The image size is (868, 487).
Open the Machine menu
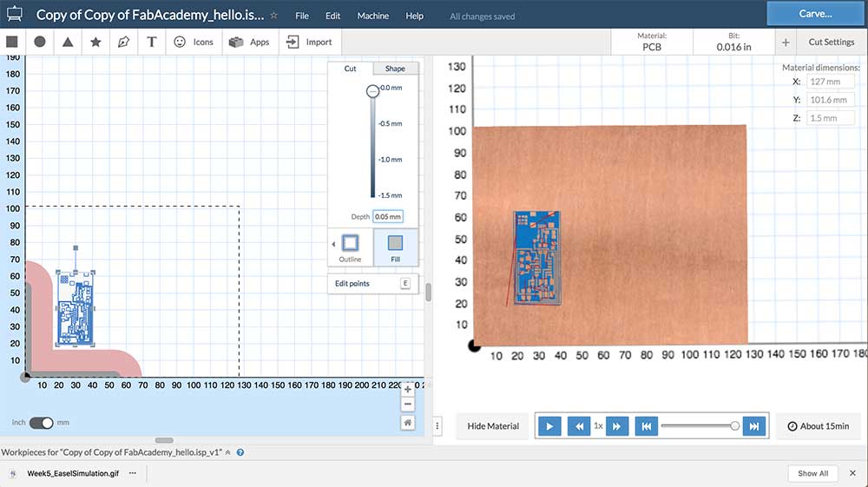(x=373, y=16)
